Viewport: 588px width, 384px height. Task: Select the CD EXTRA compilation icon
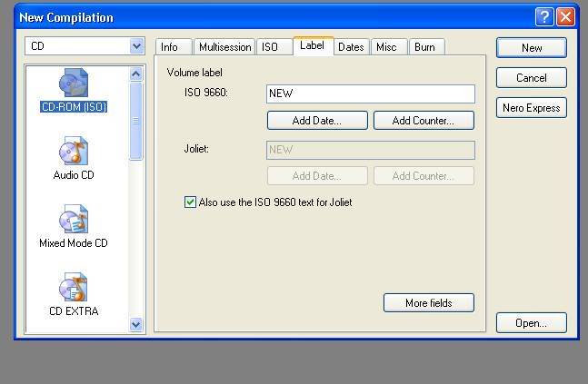[74, 289]
